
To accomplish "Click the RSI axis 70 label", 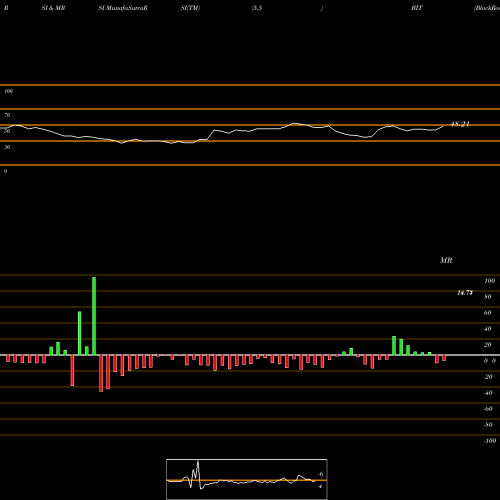I will pos(7,115).
